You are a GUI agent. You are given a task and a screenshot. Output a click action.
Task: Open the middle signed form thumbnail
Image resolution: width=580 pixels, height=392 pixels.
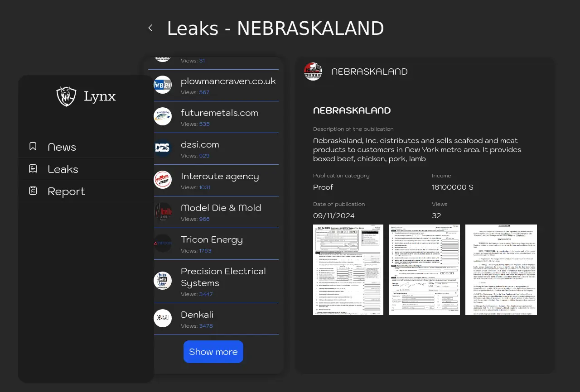tap(424, 270)
